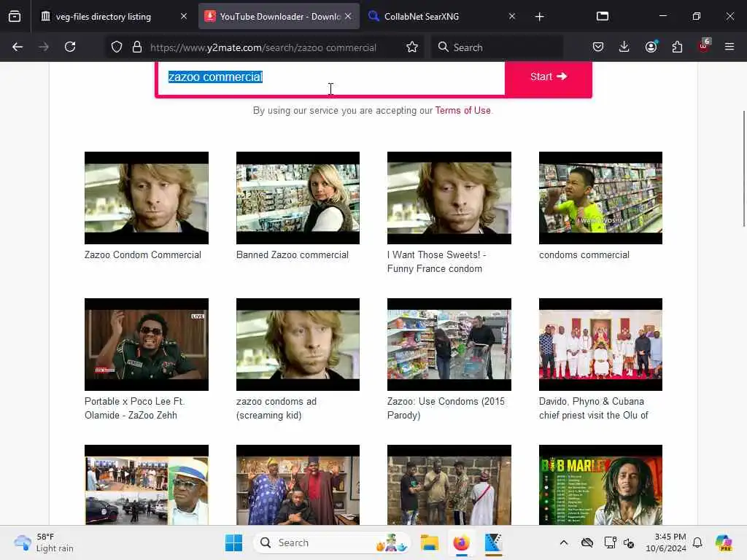This screenshot has height=560, width=747.
Task: Click 'Portable x Poco Lee Ft.' title
Action: coord(134,408)
